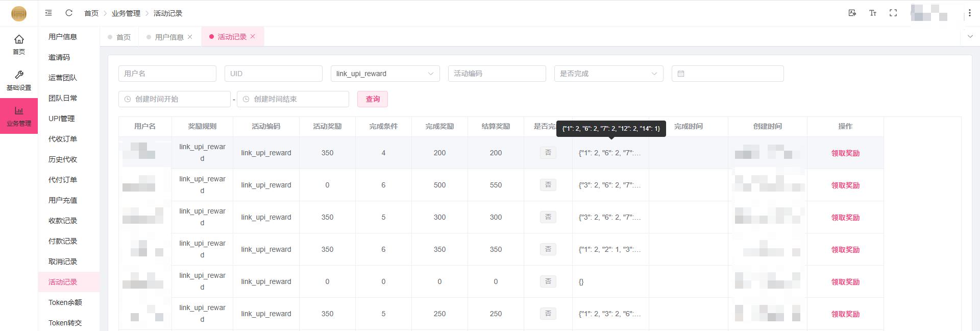Viewport: 980px width, 331px height.
Task: Expand the link_upi_reward dropdown
Action: (385, 74)
